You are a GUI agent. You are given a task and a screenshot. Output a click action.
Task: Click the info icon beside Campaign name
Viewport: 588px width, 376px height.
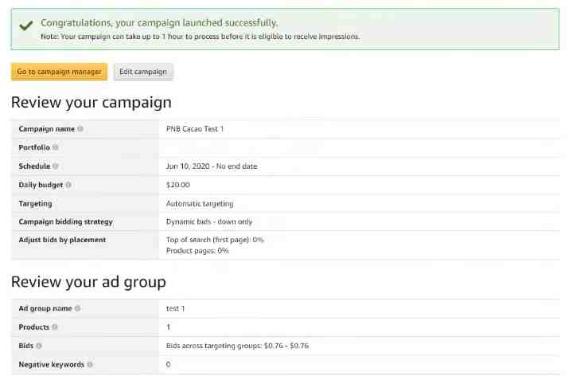pyautogui.click(x=80, y=129)
